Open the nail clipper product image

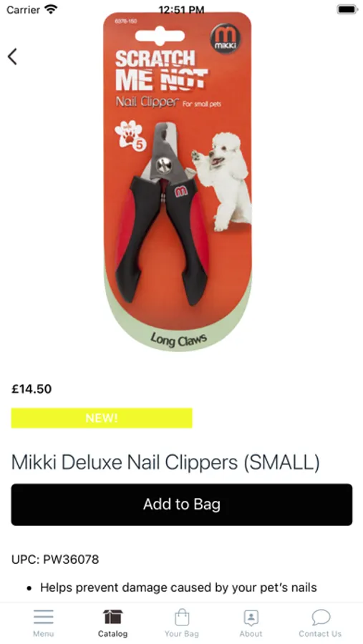(177, 182)
